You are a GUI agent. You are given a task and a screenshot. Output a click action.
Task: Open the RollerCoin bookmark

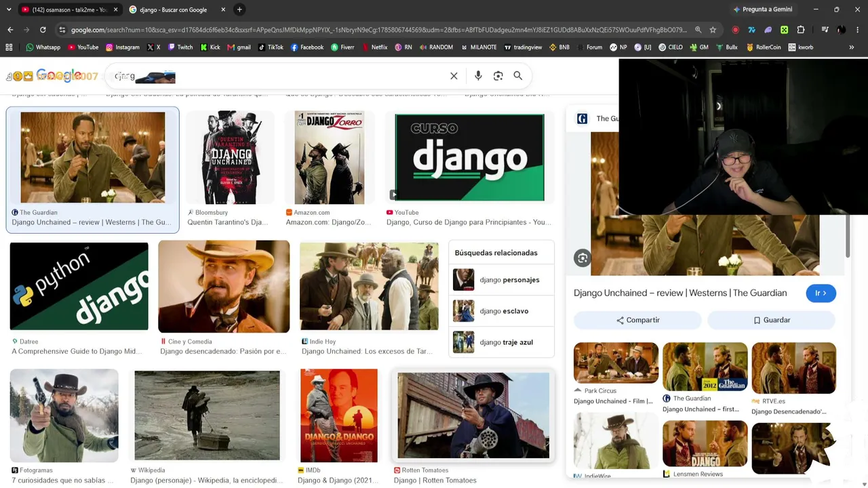tap(764, 47)
